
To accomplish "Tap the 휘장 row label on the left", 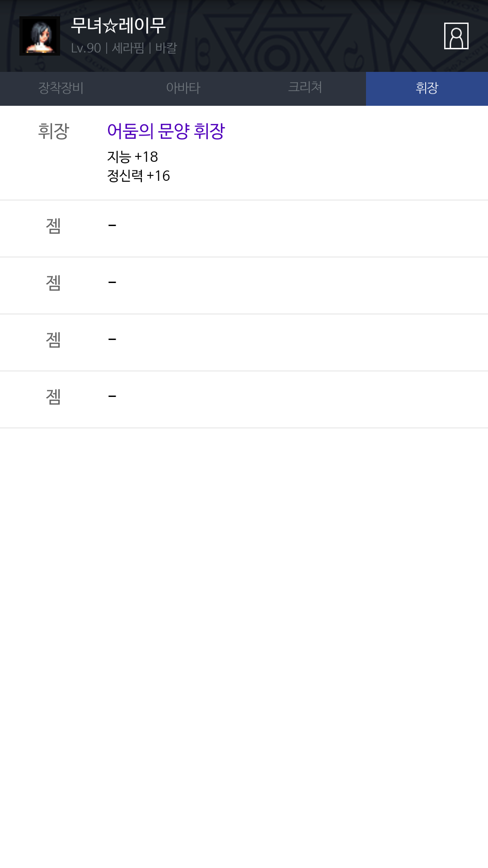I will point(53,131).
